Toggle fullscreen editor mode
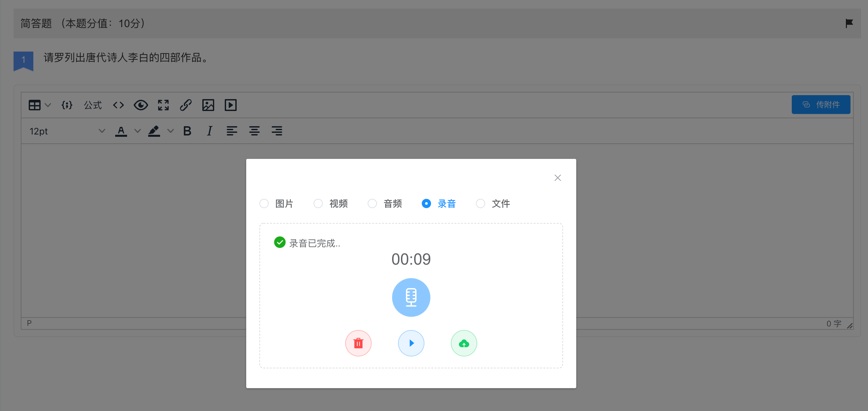Image resolution: width=868 pixels, height=411 pixels. click(163, 105)
